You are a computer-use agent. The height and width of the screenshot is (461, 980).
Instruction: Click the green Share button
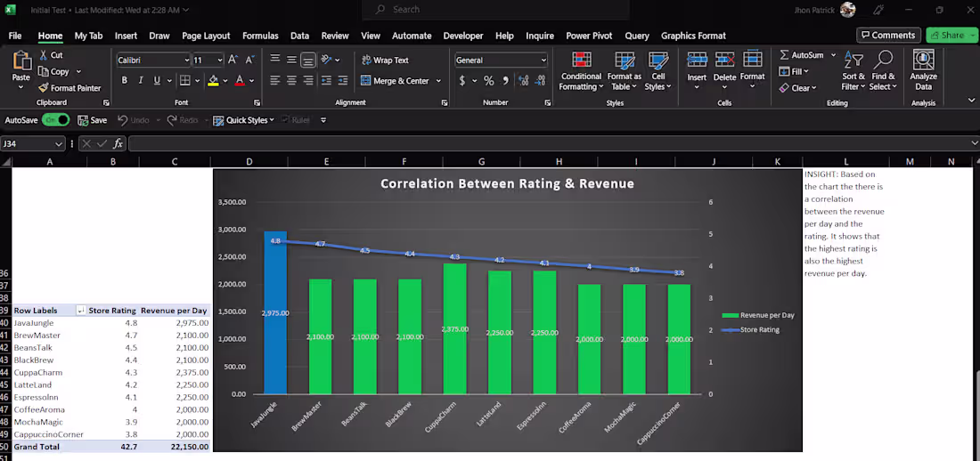[950, 35]
